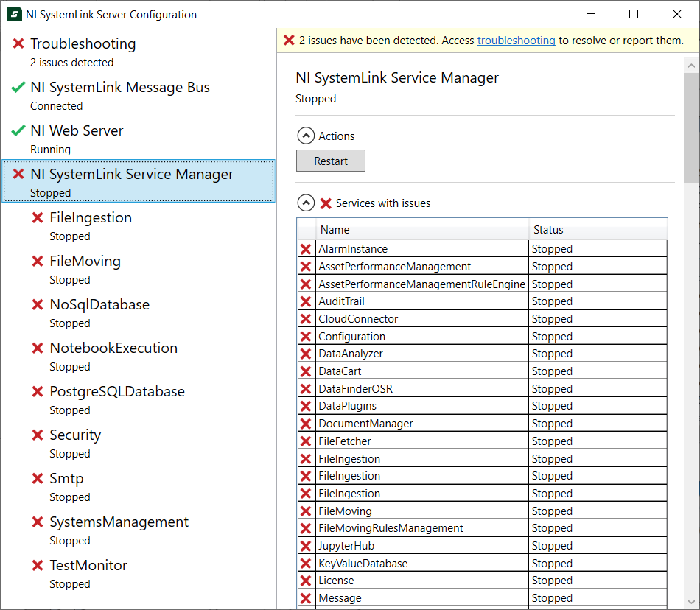Sort services by the Status column header
The width and height of the screenshot is (700, 610).
click(x=598, y=229)
